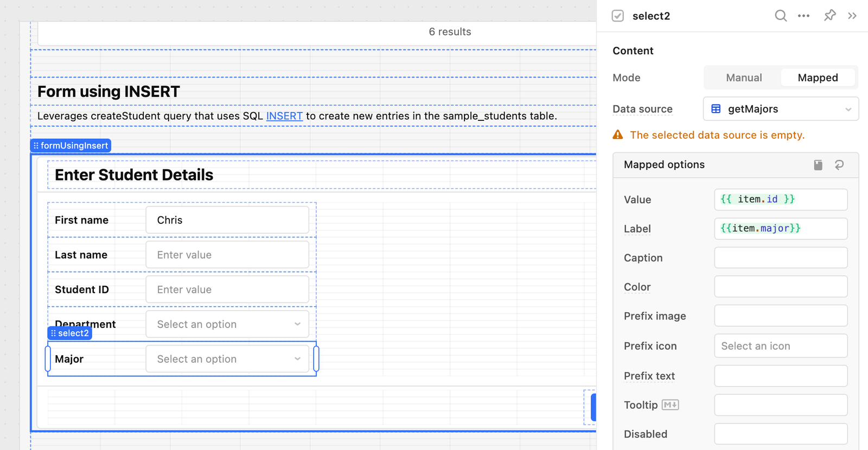Click the select2 component handle tag

point(69,333)
